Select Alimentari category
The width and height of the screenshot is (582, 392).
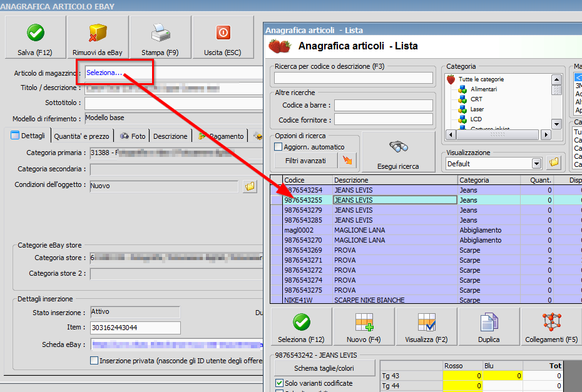click(484, 89)
